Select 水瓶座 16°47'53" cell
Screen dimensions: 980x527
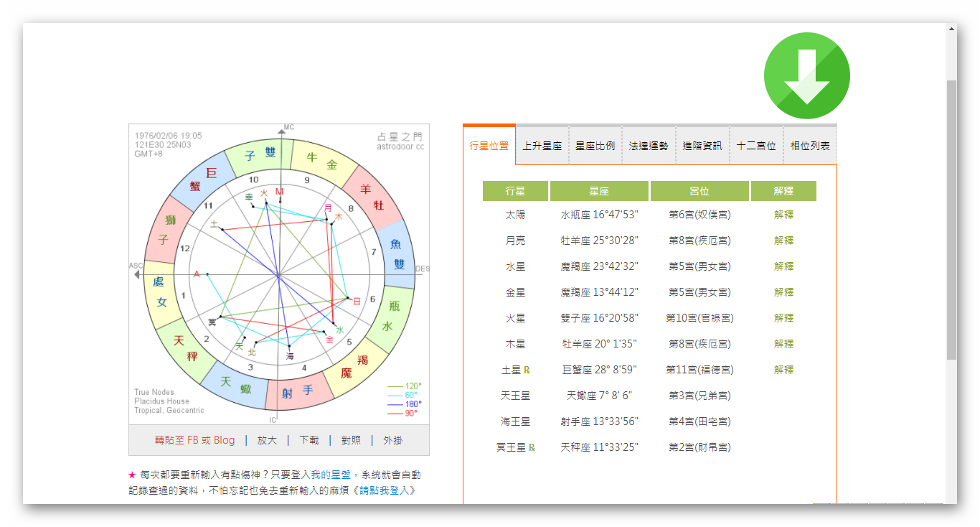coord(599,215)
